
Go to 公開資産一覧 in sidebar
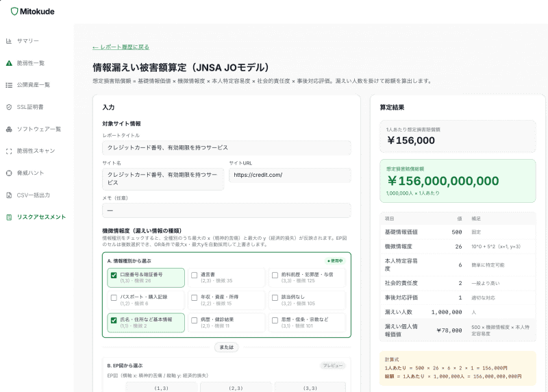point(35,85)
